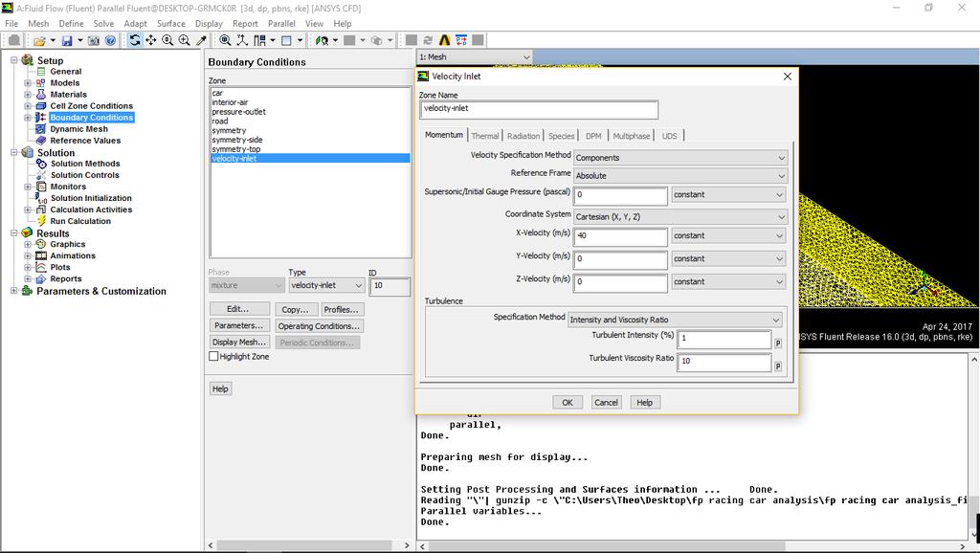Click the arrange workspace layout icon
Screen dimensions: 980x553
pos(258,40)
